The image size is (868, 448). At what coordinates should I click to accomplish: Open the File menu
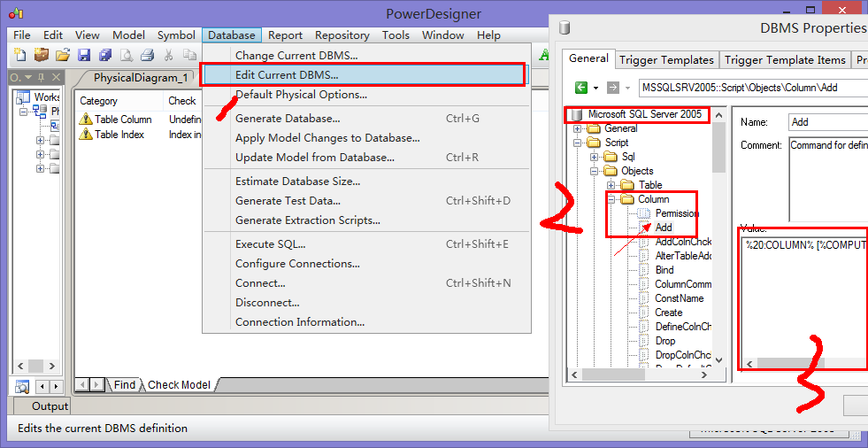pos(21,35)
